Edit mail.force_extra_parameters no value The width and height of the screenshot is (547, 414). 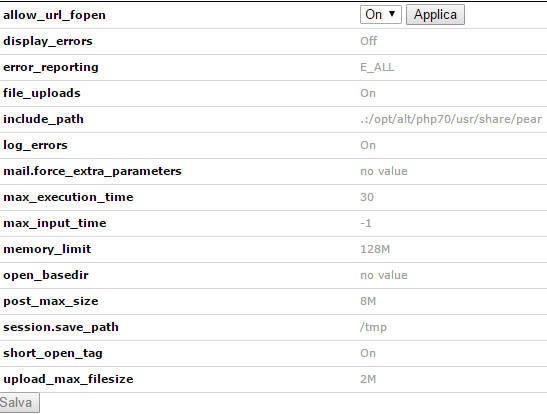[x=384, y=171]
